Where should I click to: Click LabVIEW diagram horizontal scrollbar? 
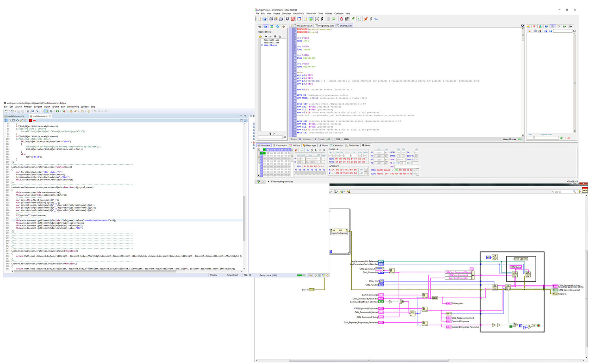click(x=369, y=360)
